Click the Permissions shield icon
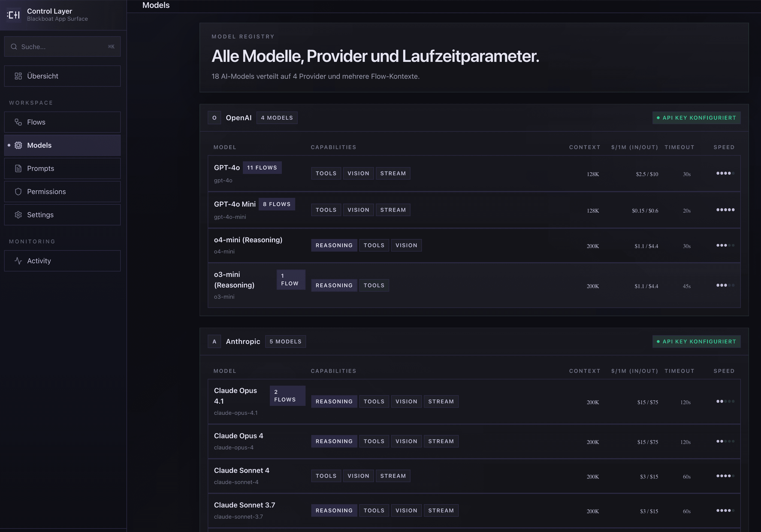761x532 pixels. [x=18, y=192]
